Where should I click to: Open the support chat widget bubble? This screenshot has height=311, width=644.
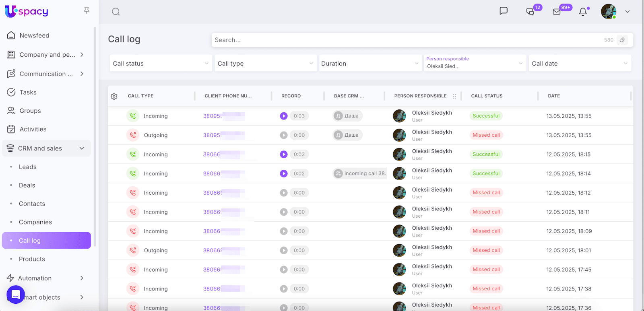pos(16,295)
